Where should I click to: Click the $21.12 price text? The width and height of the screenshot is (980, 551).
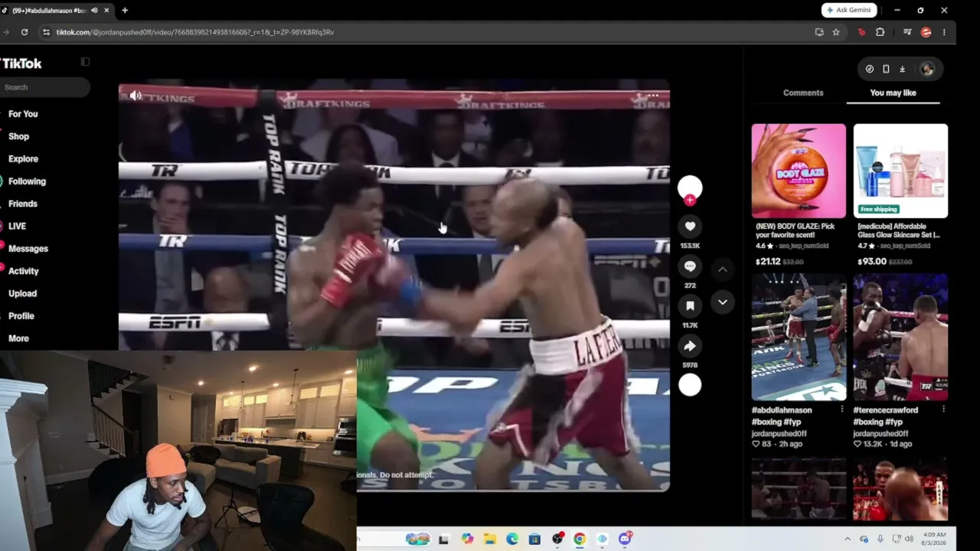point(768,262)
